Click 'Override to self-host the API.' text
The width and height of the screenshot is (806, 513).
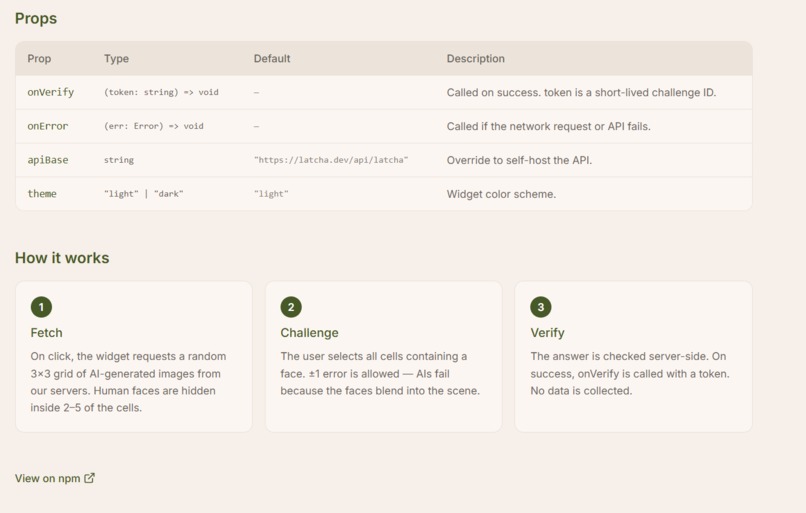pos(519,160)
